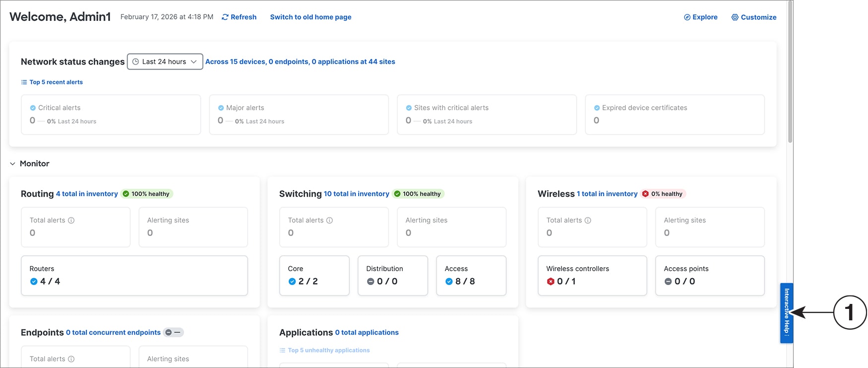868x368 pixels.
Task: Click the Distribution 0 / 0 card
Action: 393,276
